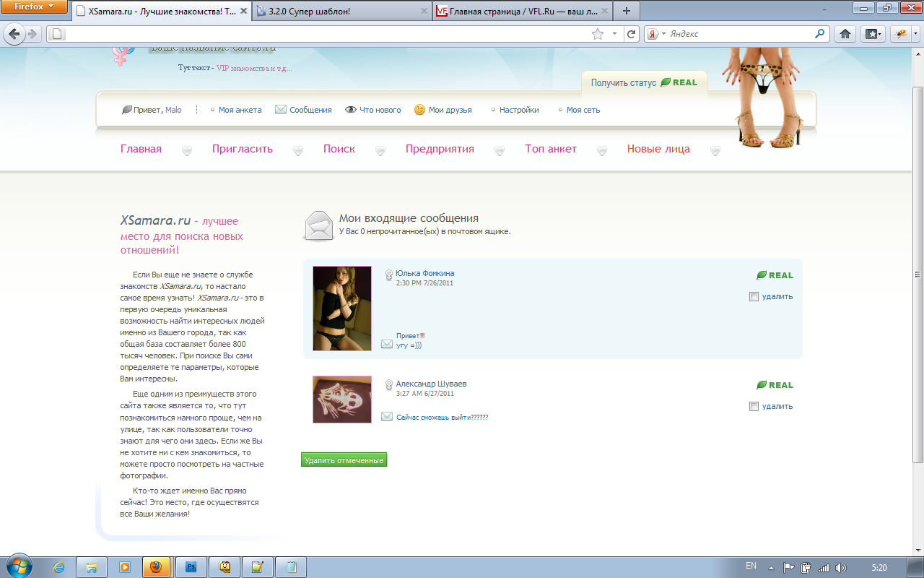Tick удалить checkbox for Александр Шуваев

click(x=754, y=406)
